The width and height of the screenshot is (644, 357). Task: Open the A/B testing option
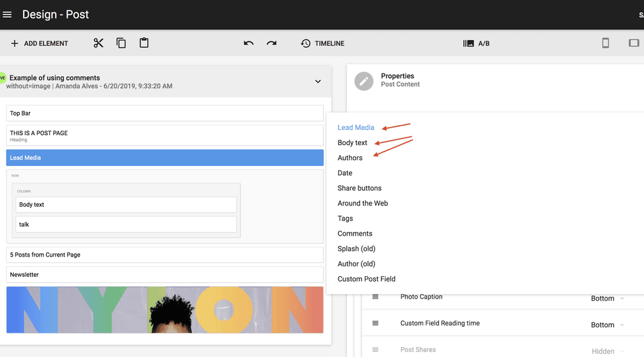coord(476,43)
